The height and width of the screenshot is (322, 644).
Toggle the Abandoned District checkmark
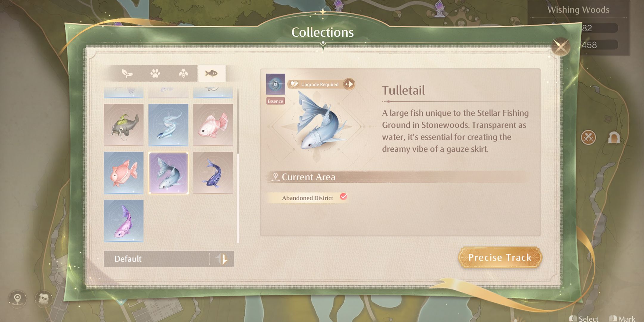343,197
